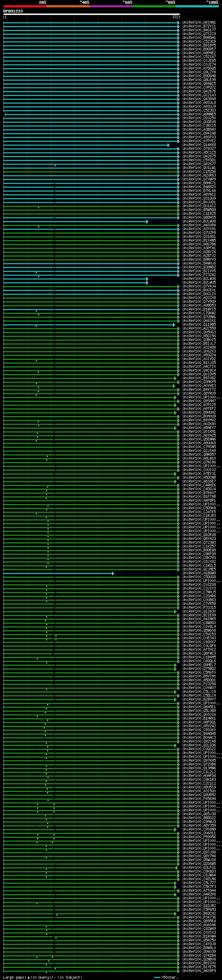222x980 pixels.
Task: Select label UniRef100_C5YDD1
Action: pyautogui.click(x=199, y=160)
